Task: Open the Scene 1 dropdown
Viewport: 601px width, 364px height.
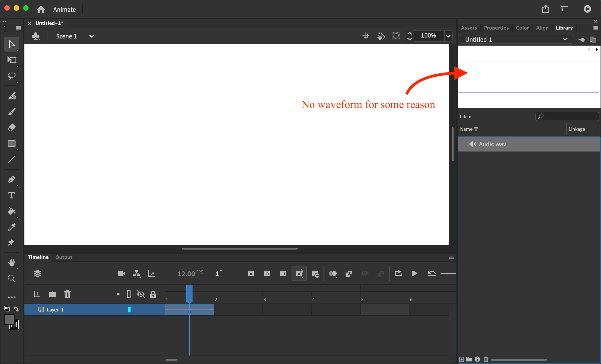Action: [92, 36]
